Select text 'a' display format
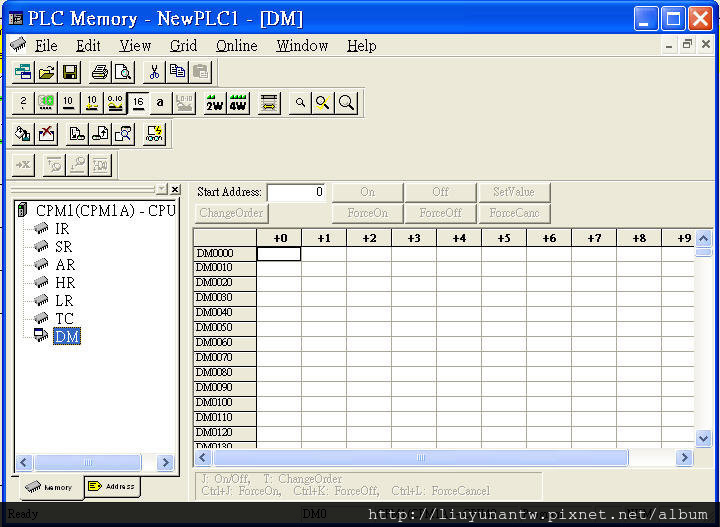This screenshot has height=527, width=720. 160,103
